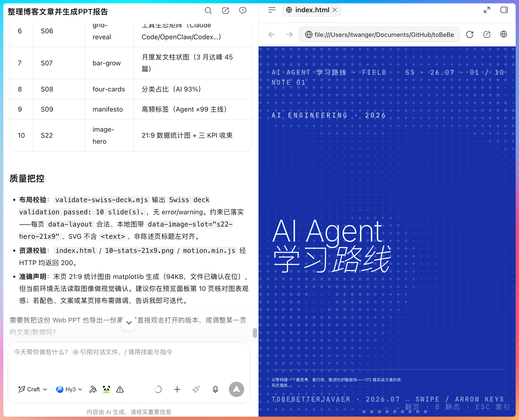Click the bold label 布局校验
Viewport: 519px width, 420px height.
[x=33, y=200]
